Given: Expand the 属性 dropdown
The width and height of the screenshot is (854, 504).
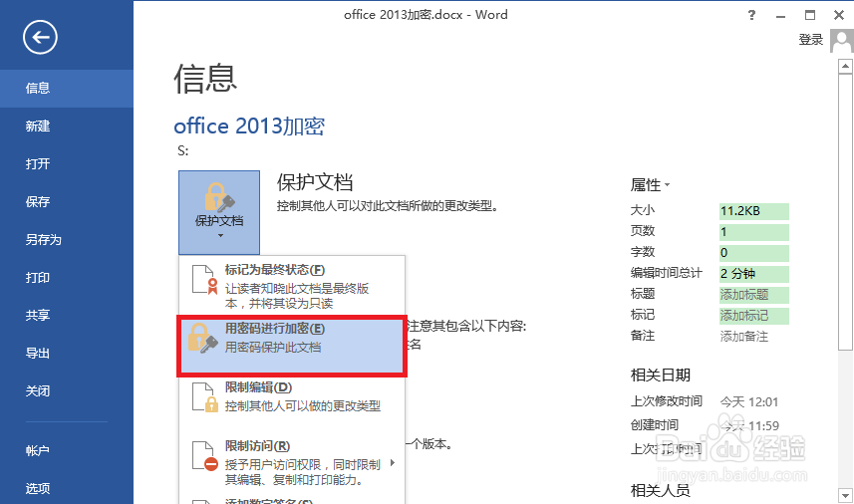Looking at the screenshot, I should coord(650,185).
